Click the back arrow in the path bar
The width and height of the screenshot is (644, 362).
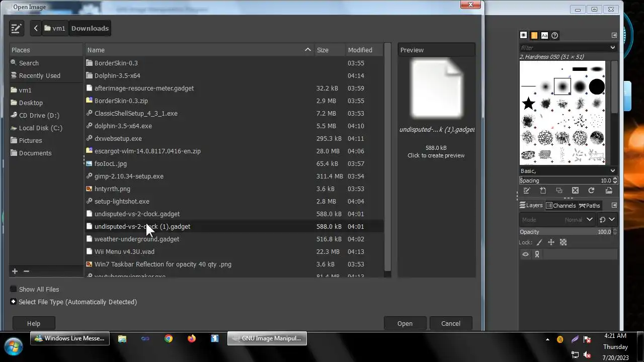35,28
